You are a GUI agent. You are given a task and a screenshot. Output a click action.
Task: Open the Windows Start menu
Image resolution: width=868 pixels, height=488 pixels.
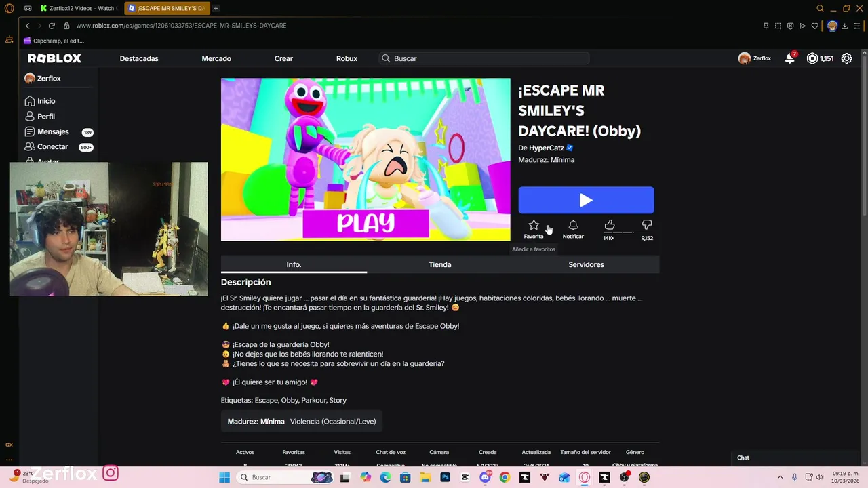pos(224,477)
